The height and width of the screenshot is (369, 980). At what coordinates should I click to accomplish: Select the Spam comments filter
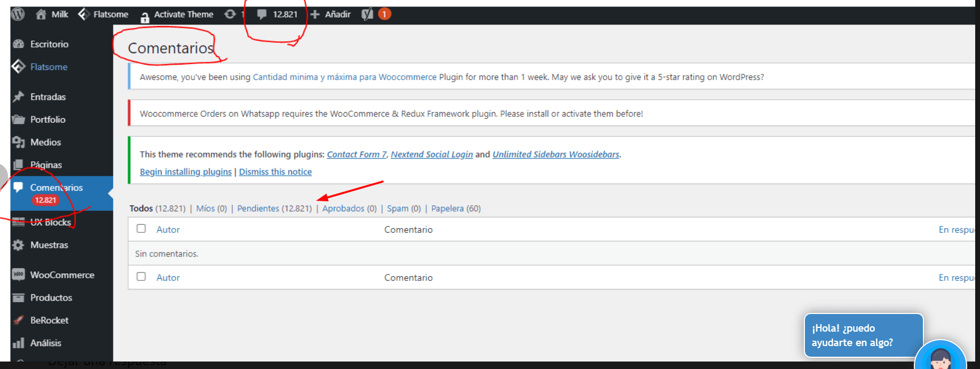click(x=398, y=208)
